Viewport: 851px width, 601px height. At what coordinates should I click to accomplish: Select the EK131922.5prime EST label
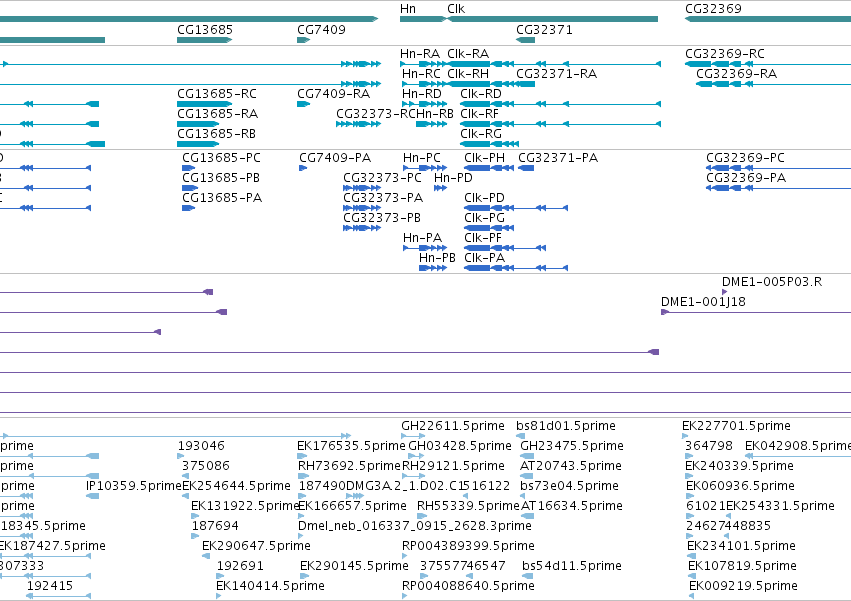click(245, 507)
